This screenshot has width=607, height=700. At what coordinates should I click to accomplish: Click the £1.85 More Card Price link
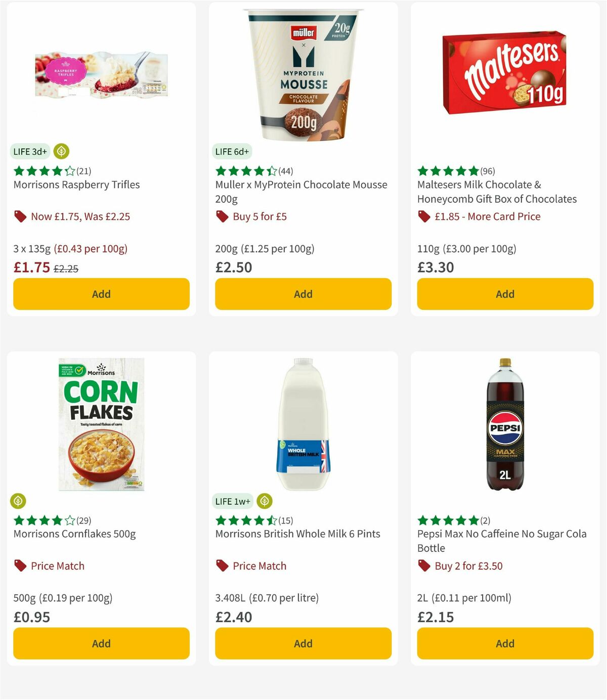coord(487,216)
